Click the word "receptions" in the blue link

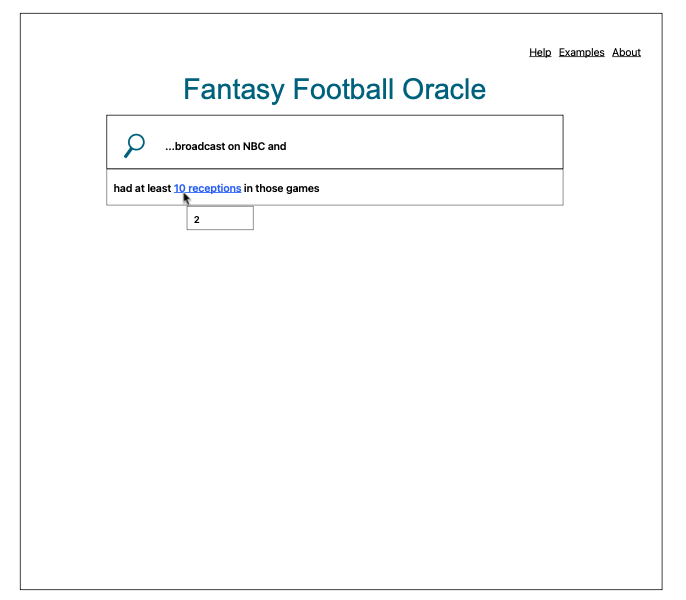click(215, 188)
